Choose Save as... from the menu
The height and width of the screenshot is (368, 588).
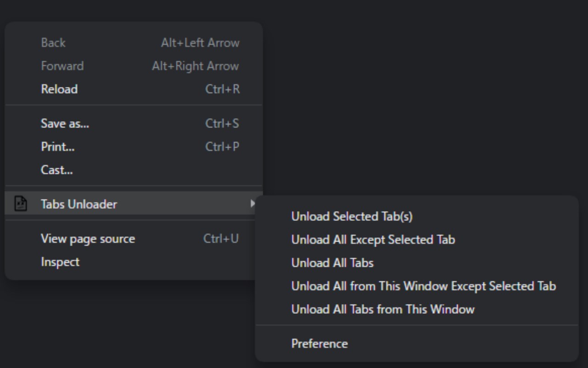(65, 123)
